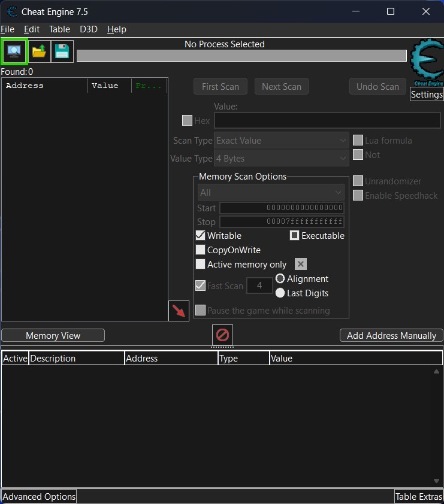
Task: Click the Cheat Engine title bar icon
Action: point(12,11)
